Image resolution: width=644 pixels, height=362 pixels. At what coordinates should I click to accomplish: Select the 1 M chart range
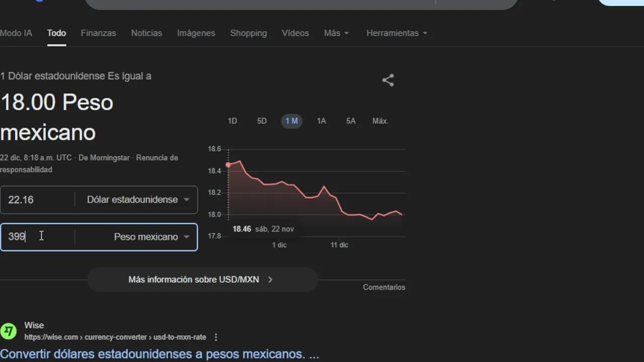pyautogui.click(x=291, y=121)
